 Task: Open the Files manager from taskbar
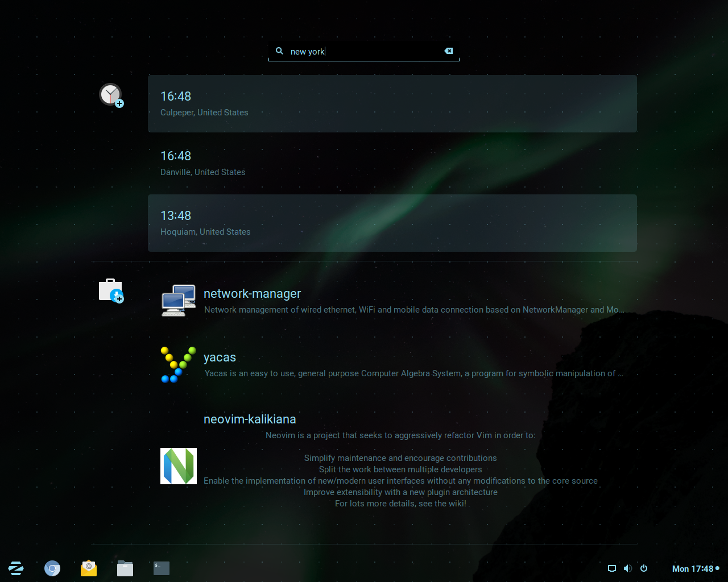click(125, 568)
